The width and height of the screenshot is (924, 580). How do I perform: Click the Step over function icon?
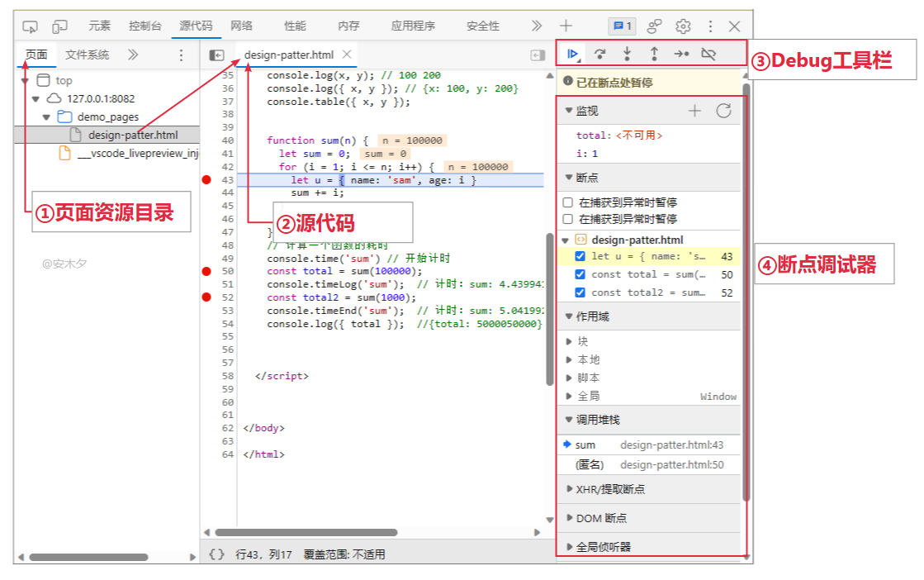click(x=599, y=55)
